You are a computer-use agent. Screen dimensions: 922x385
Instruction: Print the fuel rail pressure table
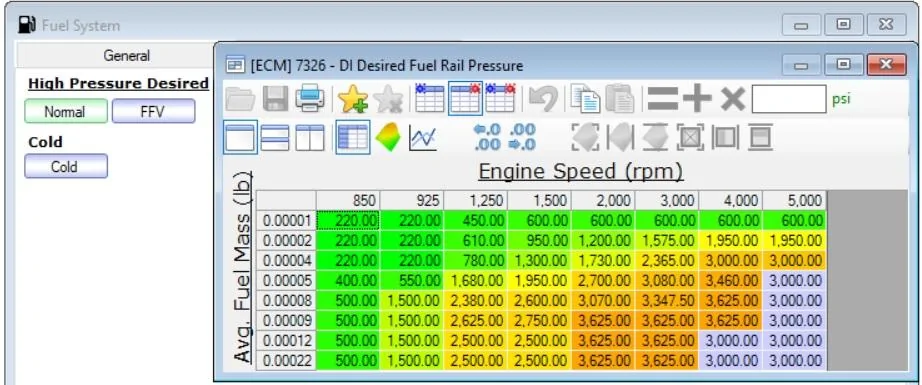click(310, 99)
